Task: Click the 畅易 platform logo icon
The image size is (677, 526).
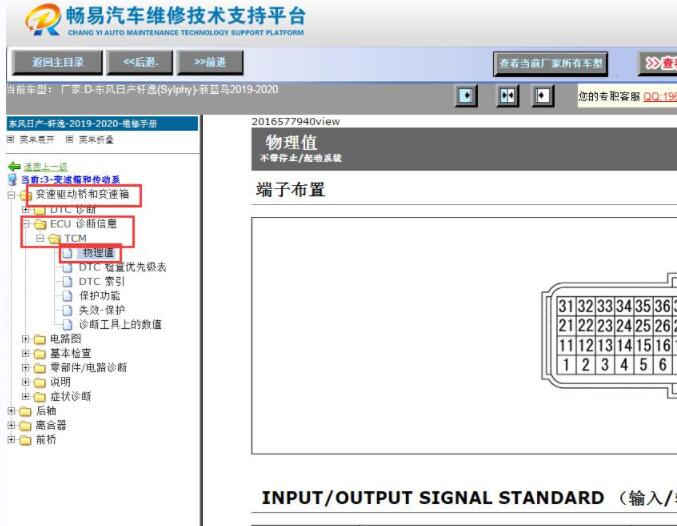Action: click(43, 19)
